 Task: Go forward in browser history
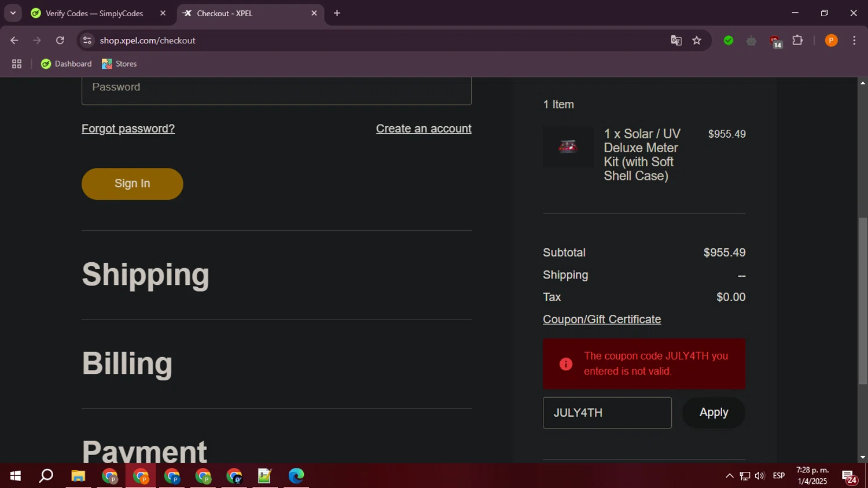click(x=37, y=41)
